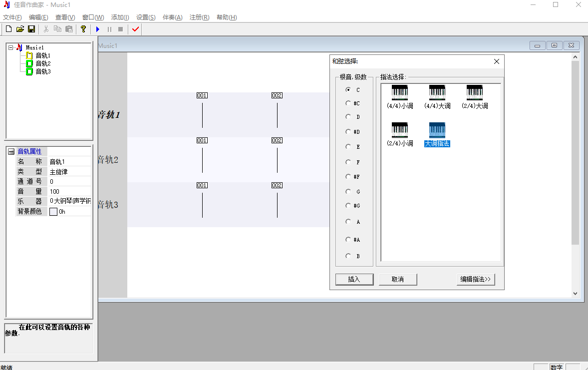Select root note #A radio button

click(348, 239)
